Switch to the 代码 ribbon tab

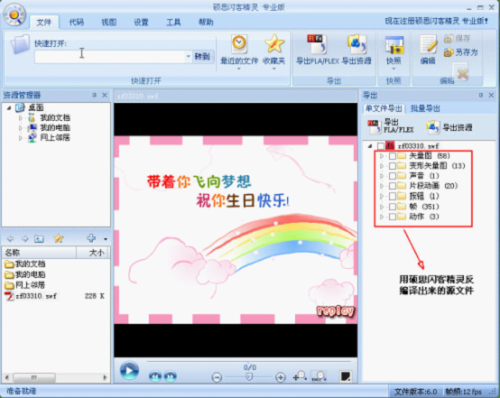(76, 22)
